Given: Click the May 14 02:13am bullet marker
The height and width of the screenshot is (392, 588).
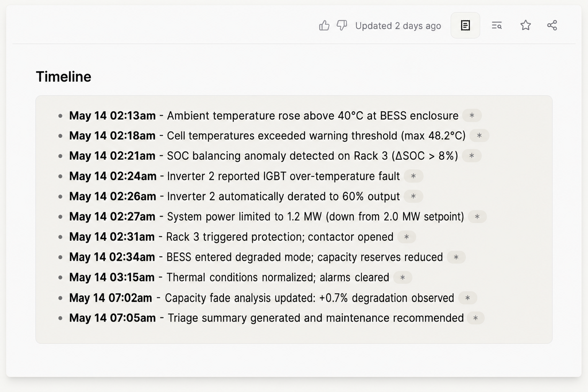Looking at the screenshot, I should pyautogui.click(x=60, y=115).
